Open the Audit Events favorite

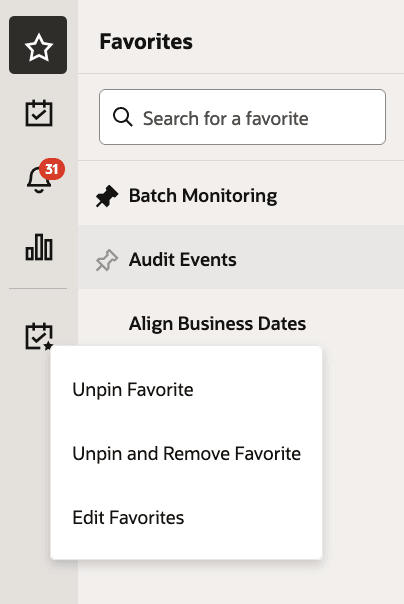[x=183, y=260]
